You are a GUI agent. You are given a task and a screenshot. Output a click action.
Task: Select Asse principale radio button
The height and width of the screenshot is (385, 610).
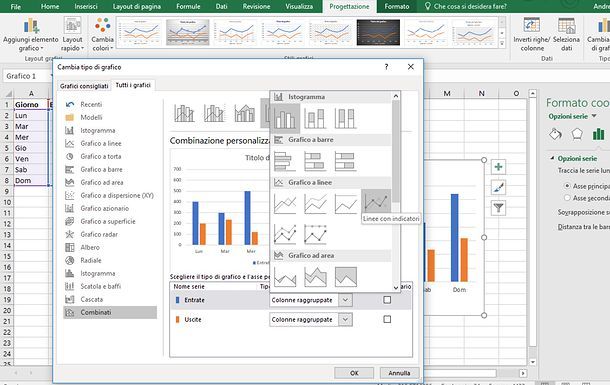567,186
